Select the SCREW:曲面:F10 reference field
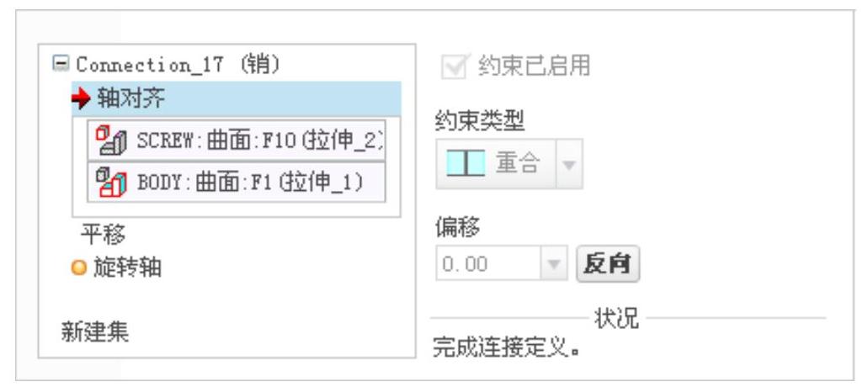Screen dimensions: 868x387 (x=237, y=140)
